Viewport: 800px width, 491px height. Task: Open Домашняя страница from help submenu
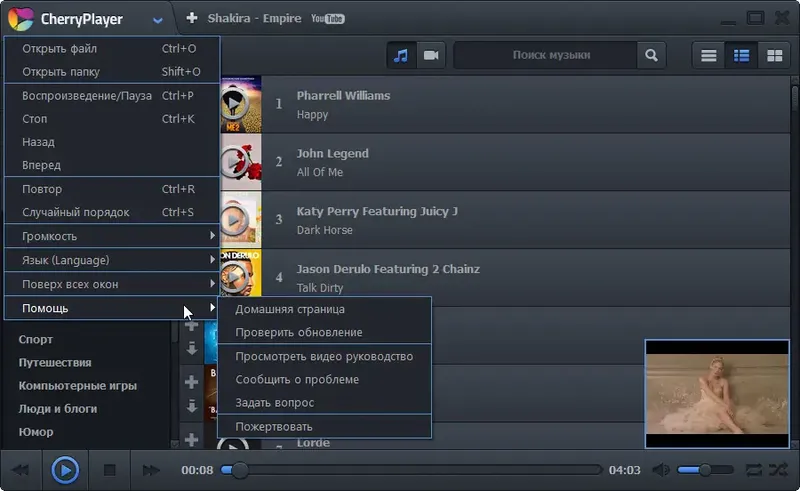(x=324, y=309)
